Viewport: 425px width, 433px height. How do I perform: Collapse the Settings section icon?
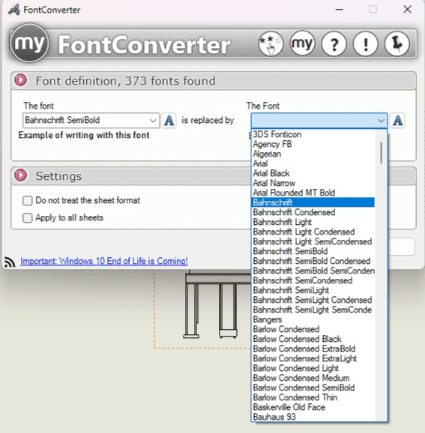tap(21, 175)
